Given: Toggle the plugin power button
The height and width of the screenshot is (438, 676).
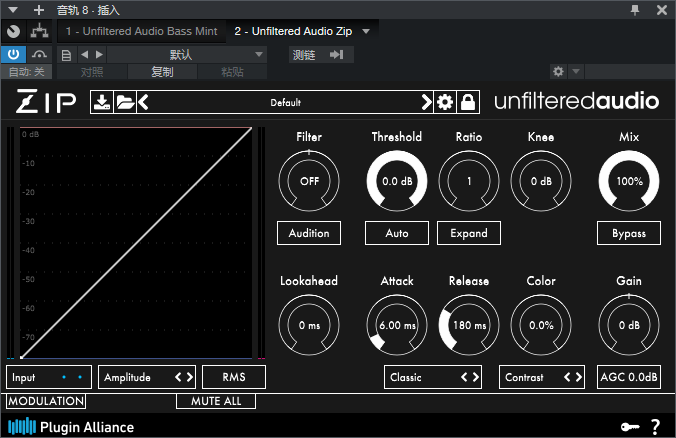Looking at the screenshot, I should point(13,55).
